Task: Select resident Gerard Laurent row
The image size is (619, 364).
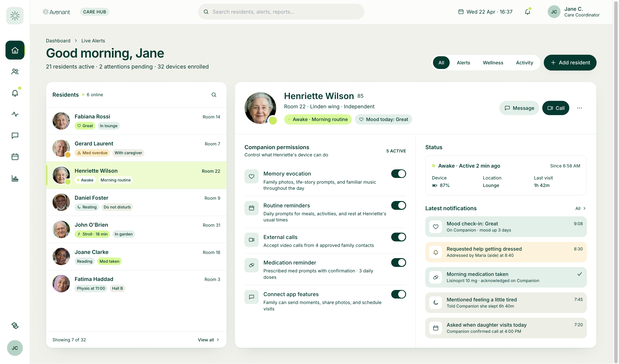Action: click(136, 148)
